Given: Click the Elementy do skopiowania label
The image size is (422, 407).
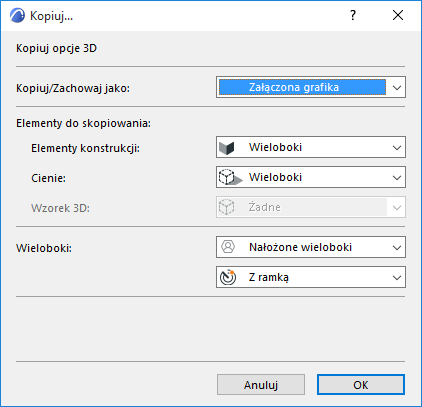Looking at the screenshot, I should 83,123.
